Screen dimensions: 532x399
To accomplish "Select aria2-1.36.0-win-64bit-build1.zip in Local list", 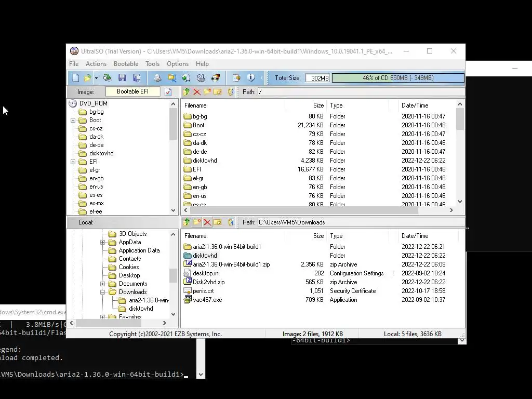I will (322, 264).
